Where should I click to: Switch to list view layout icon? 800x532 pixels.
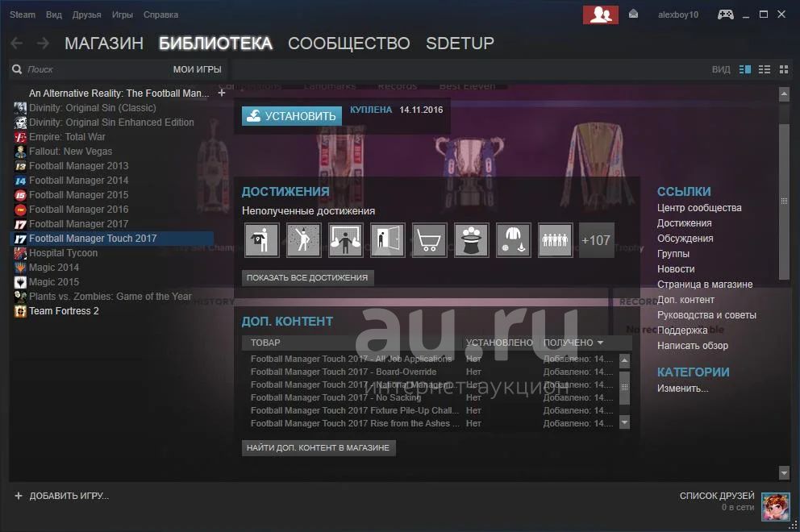(x=765, y=69)
